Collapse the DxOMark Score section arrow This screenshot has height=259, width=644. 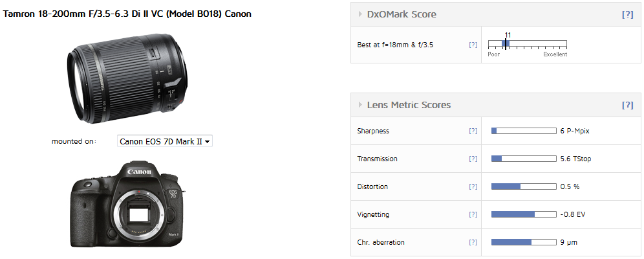[x=360, y=14]
